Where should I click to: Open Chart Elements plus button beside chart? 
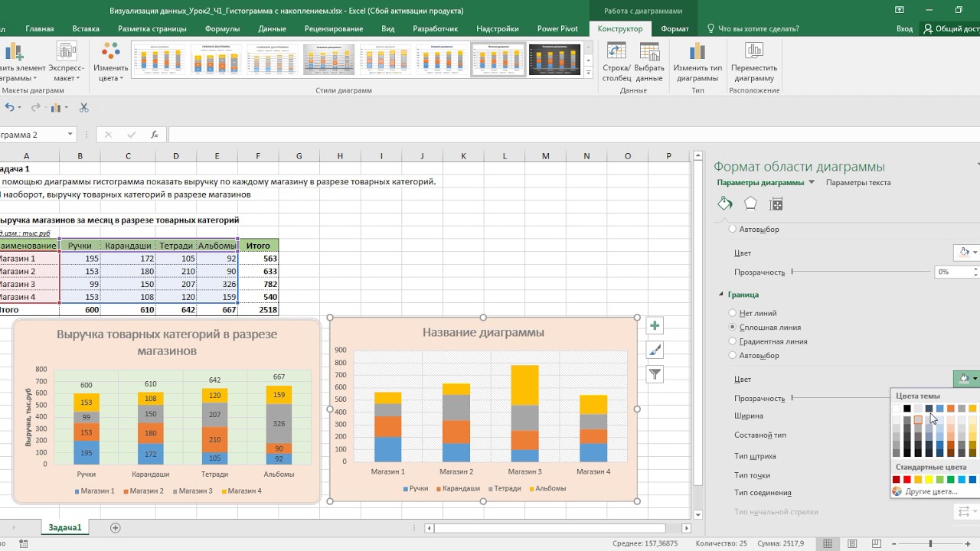pos(655,326)
